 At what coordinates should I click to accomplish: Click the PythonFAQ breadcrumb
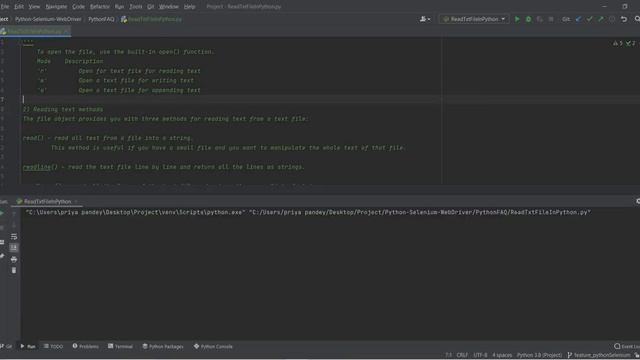tap(101, 19)
